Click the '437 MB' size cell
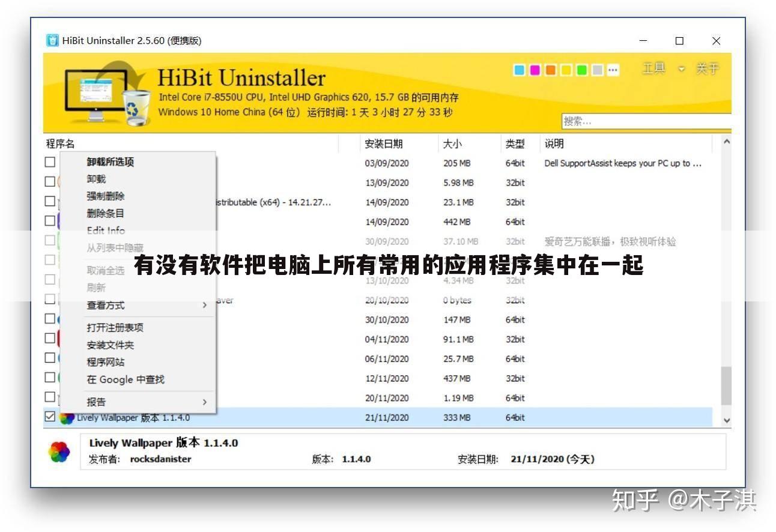The image size is (776, 532). click(x=457, y=378)
